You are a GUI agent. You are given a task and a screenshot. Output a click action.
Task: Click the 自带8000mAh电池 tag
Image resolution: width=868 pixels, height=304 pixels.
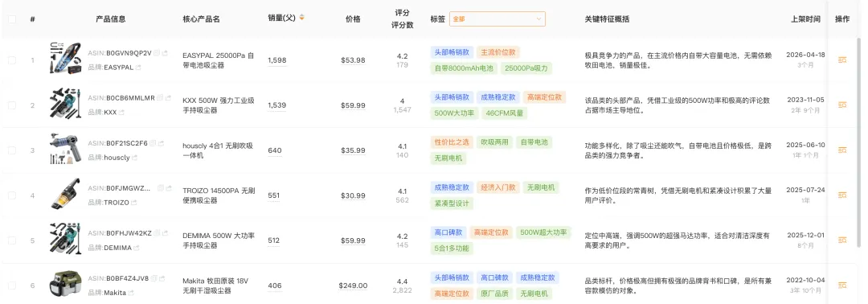coord(464,68)
